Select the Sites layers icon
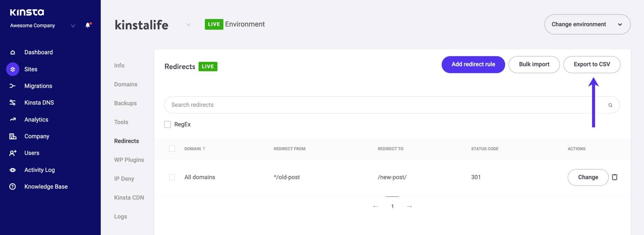644x235 pixels. [x=13, y=69]
